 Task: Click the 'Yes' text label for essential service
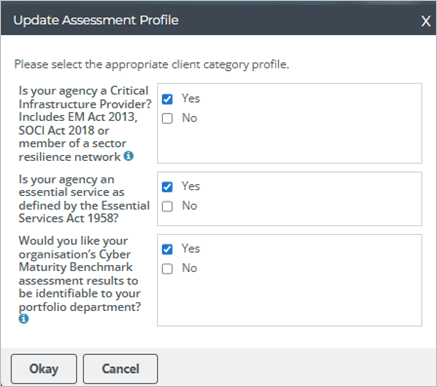coord(191,186)
